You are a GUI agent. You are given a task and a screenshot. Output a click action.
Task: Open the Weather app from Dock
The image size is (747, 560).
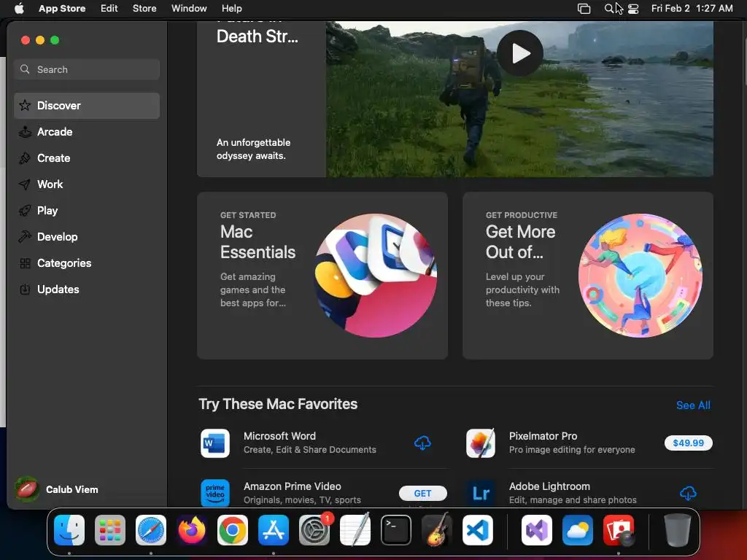tap(578, 530)
